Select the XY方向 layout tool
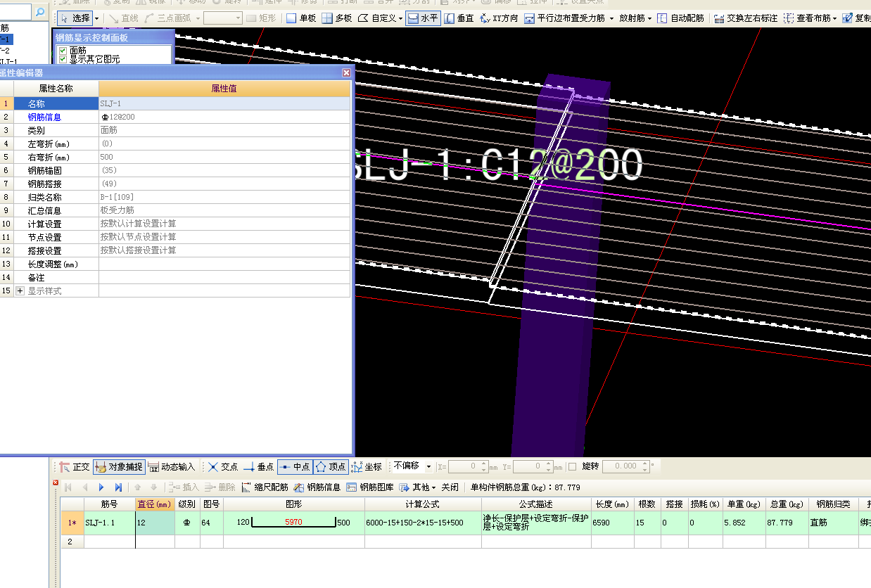 [x=500, y=18]
